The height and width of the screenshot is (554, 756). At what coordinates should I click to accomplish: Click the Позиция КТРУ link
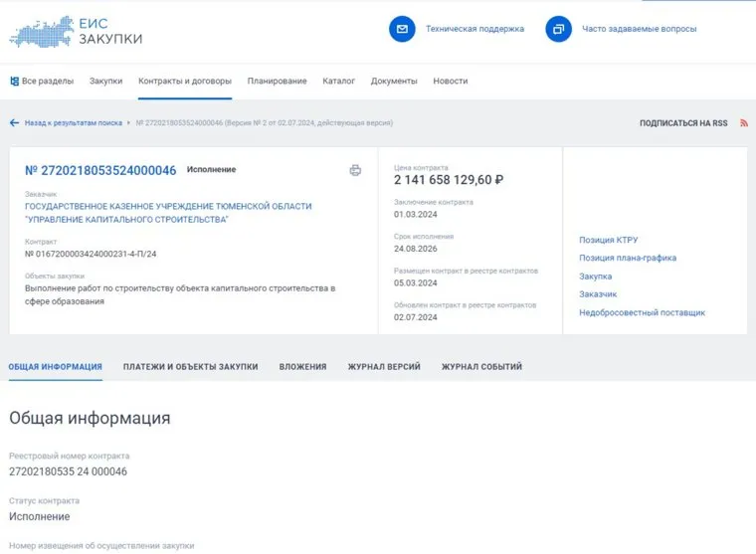(608, 240)
